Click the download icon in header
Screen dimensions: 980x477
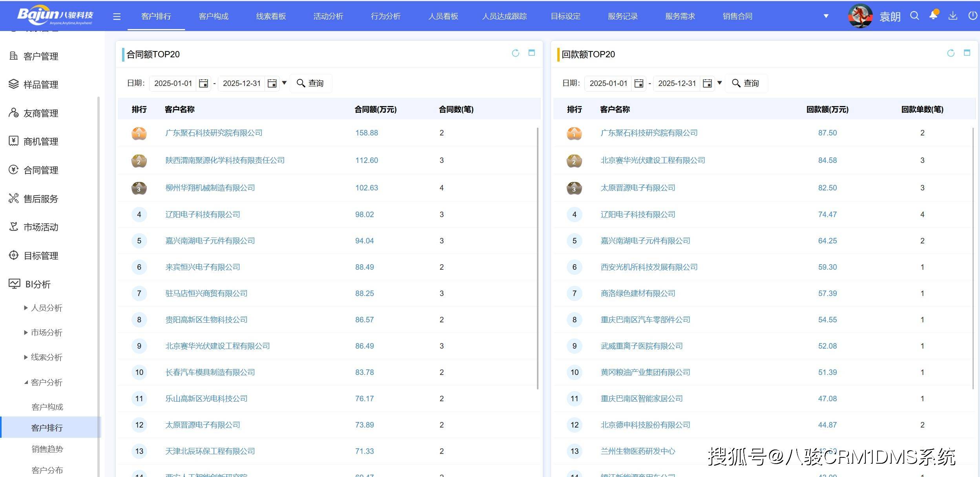[953, 16]
